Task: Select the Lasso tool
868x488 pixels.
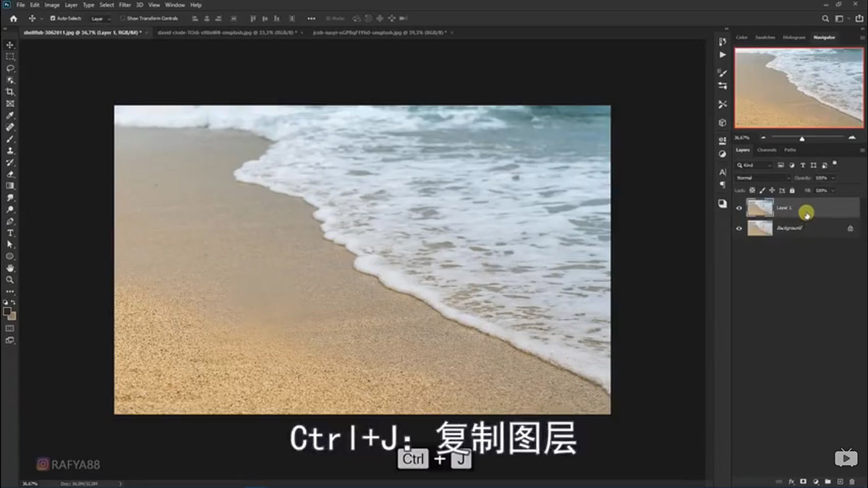Action: coord(9,68)
